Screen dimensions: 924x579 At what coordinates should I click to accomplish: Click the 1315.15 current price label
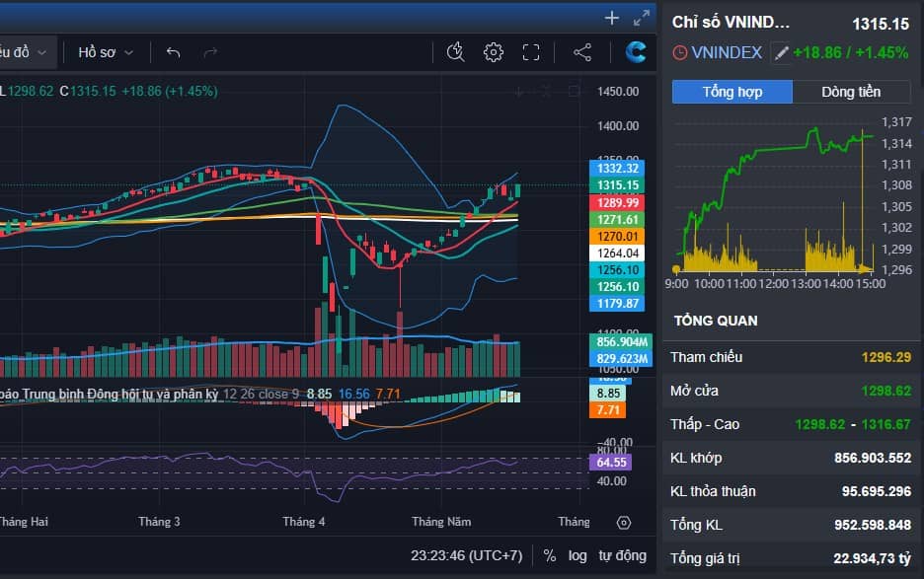click(617, 185)
